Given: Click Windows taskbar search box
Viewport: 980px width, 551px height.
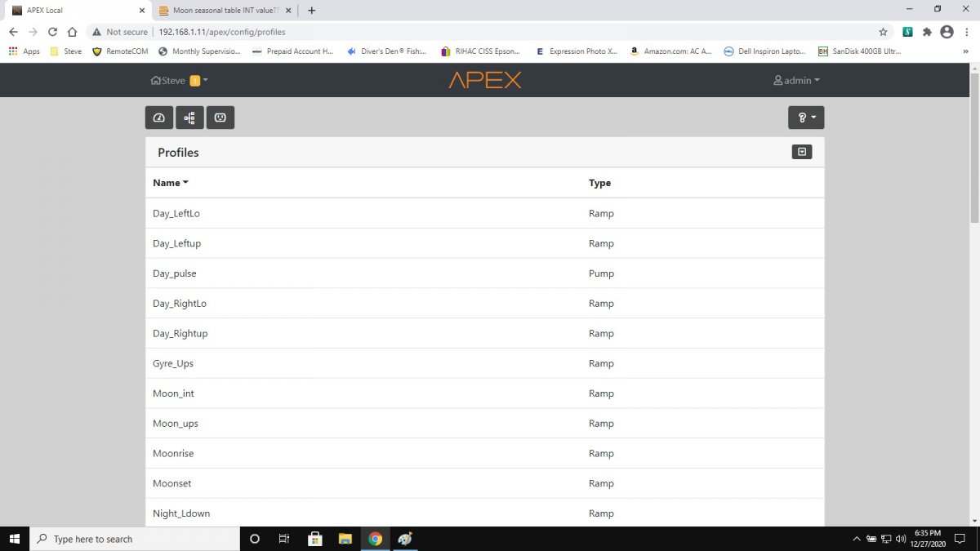Looking at the screenshot, I should click(135, 539).
